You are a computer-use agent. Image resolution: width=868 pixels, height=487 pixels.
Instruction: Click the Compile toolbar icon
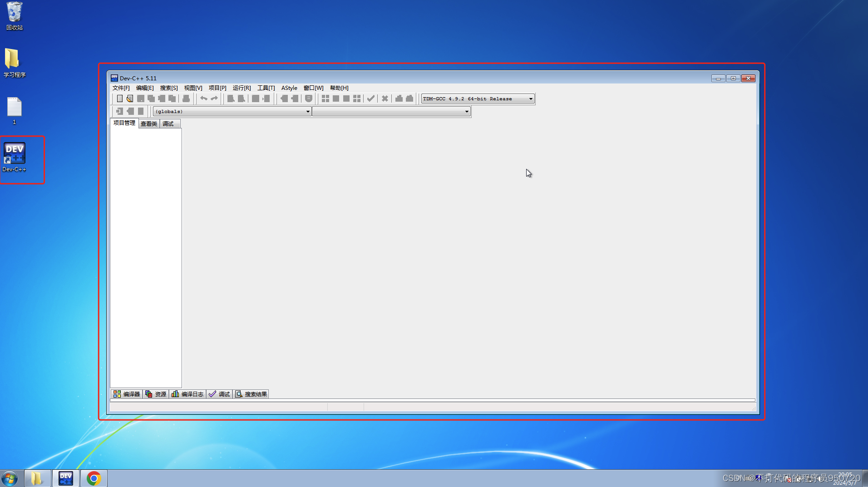point(325,98)
